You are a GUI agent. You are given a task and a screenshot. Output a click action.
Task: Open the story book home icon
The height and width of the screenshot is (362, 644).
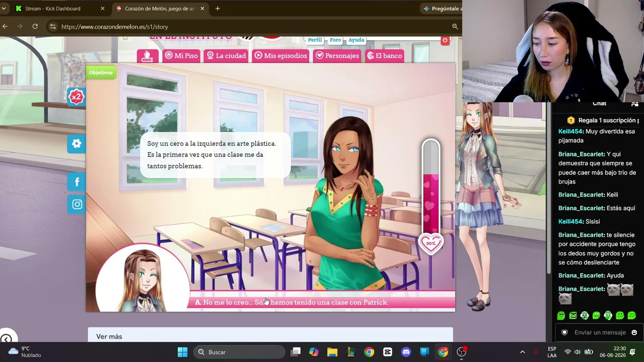tap(147, 56)
